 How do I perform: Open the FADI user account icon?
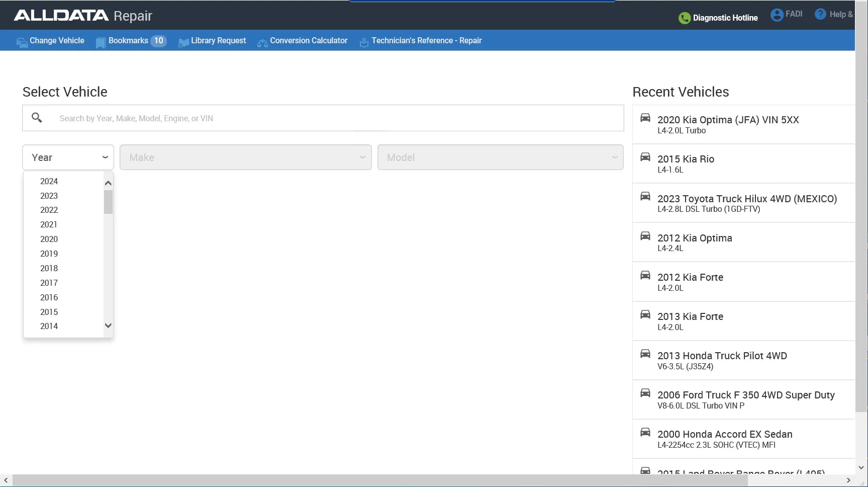click(x=777, y=15)
